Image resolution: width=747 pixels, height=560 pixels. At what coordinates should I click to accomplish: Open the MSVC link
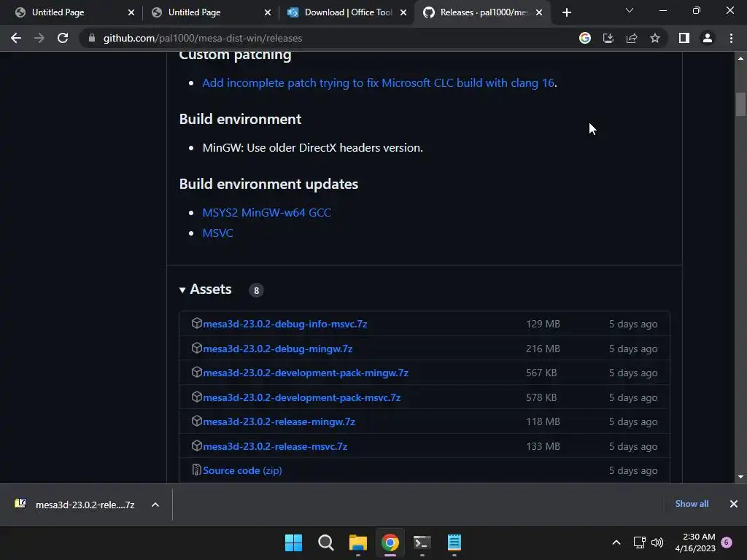point(217,233)
